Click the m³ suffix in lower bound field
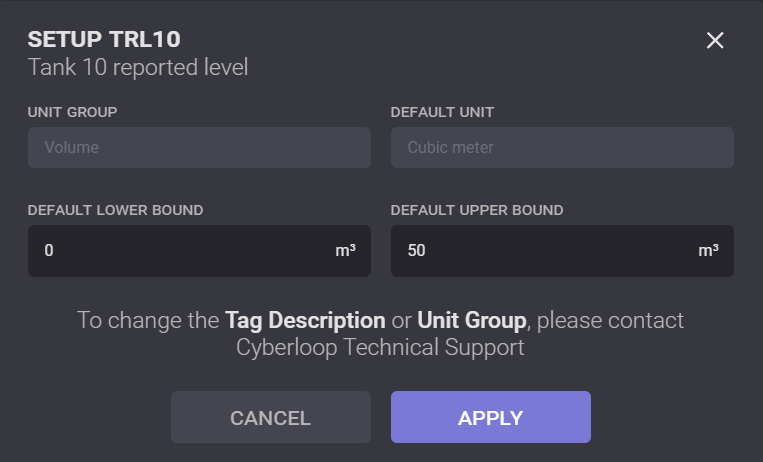 (345, 250)
